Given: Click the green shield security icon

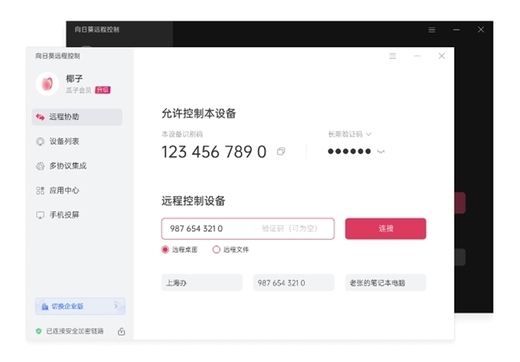Looking at the screenshot, I should (39, 331).
